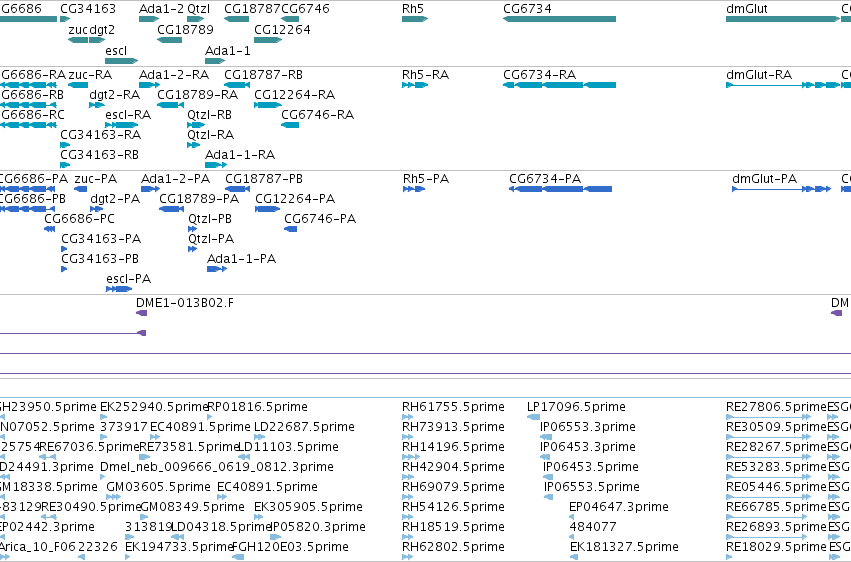Select protein zuc-PA
The width and height of the screenshot is (851, 562).
click(x=80, y=189)
